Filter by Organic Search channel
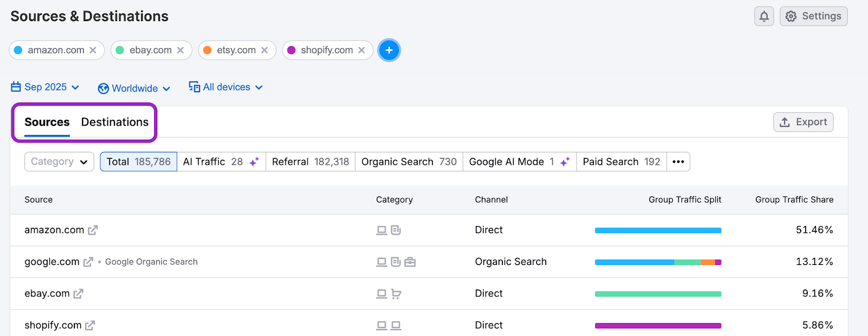Image resolution: width=868 pixels, height=336 pixels. coord(409,161)
